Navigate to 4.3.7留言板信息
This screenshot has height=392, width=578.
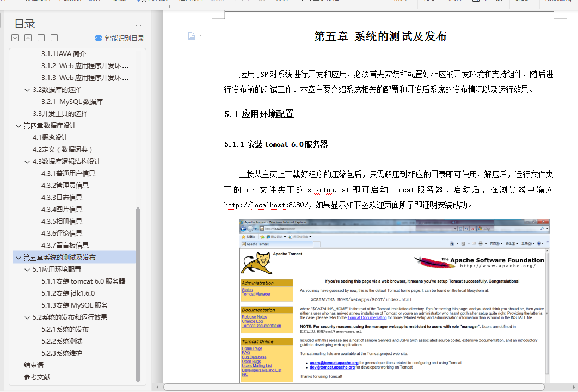tap(65, 246)
